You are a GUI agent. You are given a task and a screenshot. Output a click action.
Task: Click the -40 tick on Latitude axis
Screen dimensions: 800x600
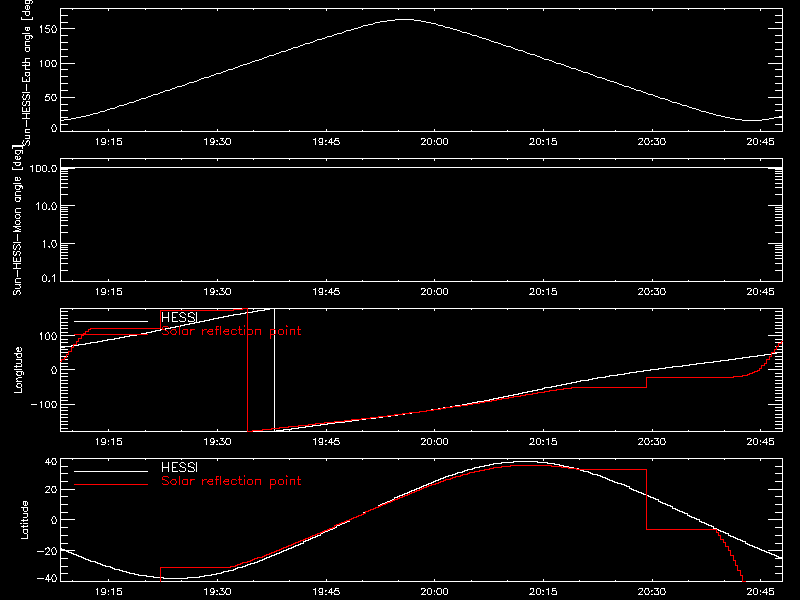tap(47, 578)
